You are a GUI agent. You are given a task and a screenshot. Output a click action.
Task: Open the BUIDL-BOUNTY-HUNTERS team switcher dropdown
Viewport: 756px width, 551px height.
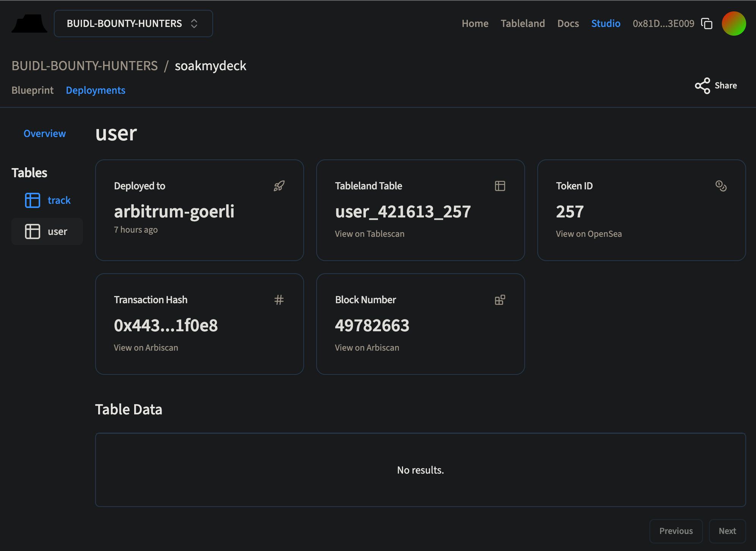133,24
